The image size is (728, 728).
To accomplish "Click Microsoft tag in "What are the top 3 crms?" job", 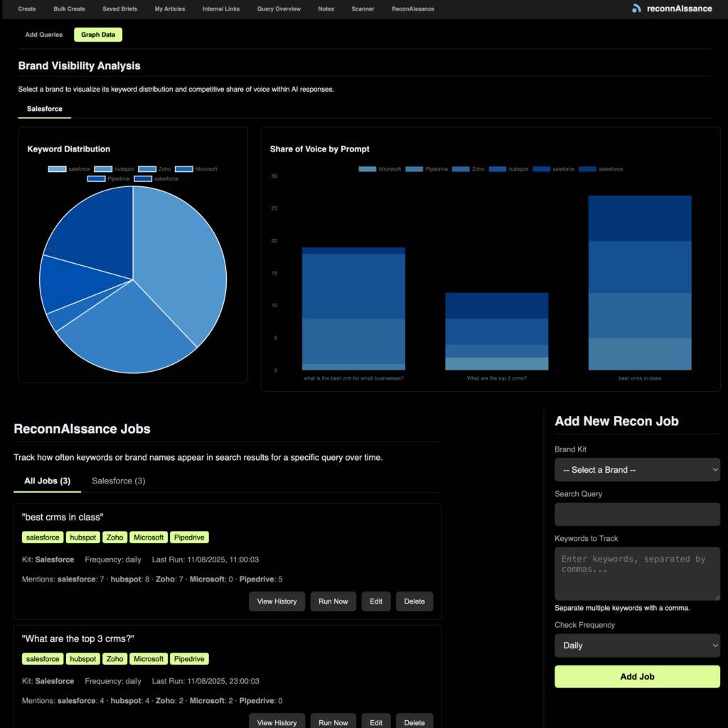I will click(149, 659).
